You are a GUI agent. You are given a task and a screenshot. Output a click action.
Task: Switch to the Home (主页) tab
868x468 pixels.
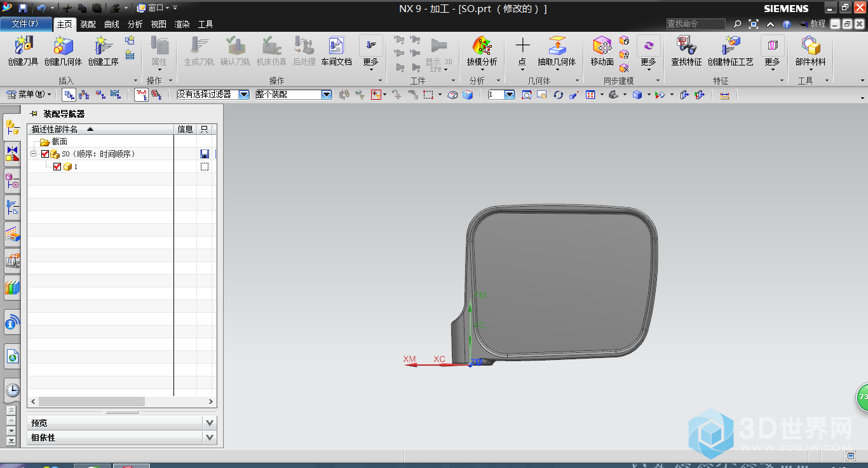pos(64,24)
